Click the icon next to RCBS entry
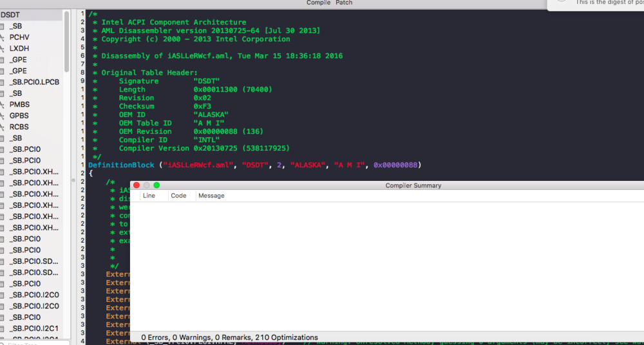Viewport: 644px width, 345px height. [2, 127]
